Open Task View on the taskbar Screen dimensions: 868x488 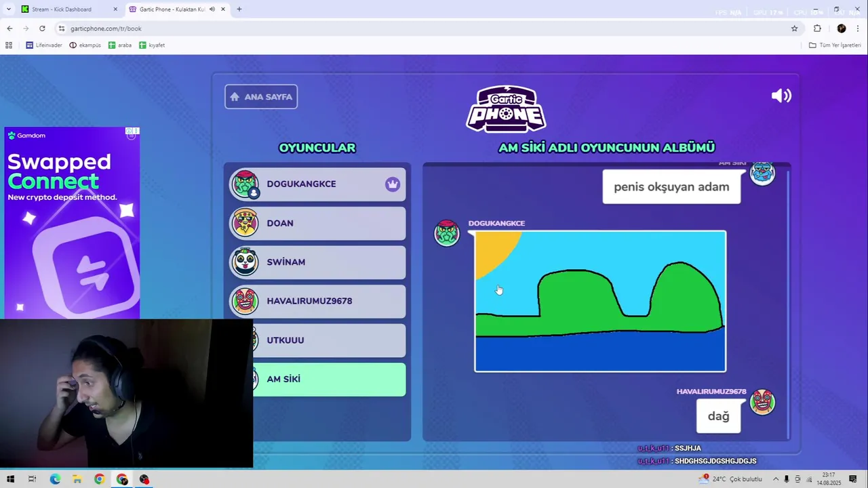[32, 479]
